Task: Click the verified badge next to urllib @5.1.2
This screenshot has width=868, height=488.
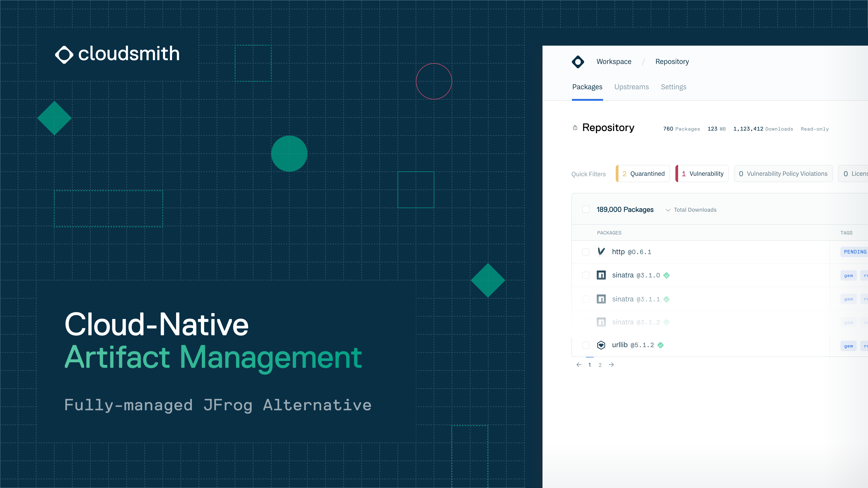Action: (660, 345)
